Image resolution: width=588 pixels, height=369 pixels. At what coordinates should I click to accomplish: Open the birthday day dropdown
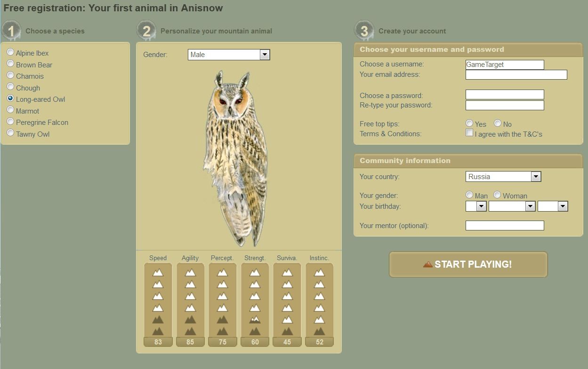click(x=476, y=206)
